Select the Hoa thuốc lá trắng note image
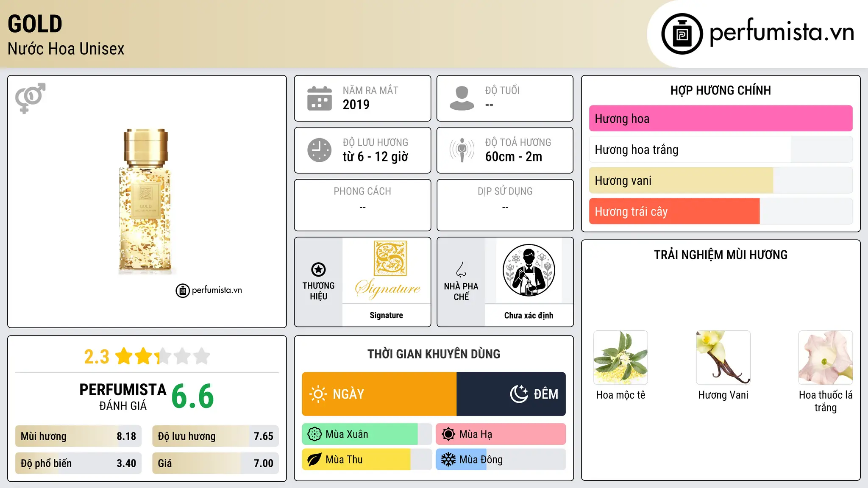Viewport: 868px width, 488px height. coord(826,358)
